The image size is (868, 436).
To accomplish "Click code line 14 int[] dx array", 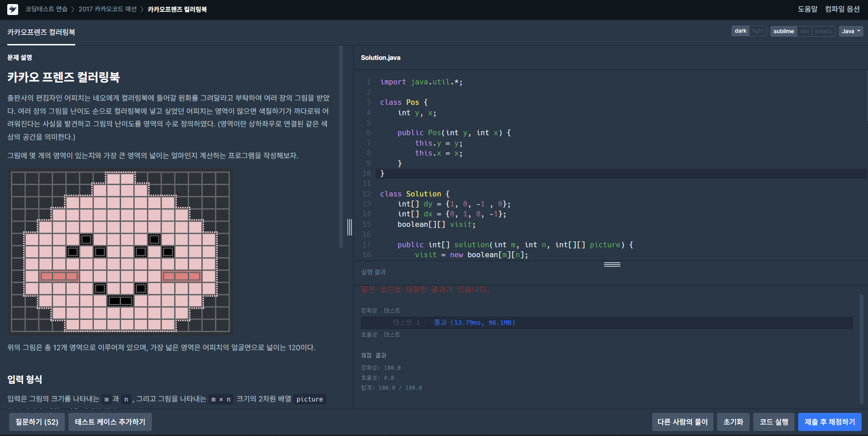I will coord(452,214).
